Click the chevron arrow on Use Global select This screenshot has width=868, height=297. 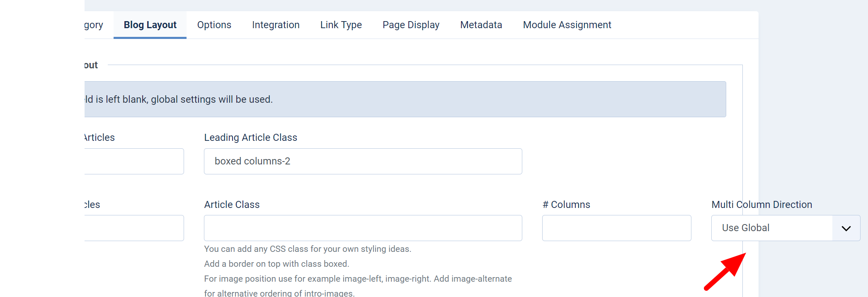(x=846, y=228)
